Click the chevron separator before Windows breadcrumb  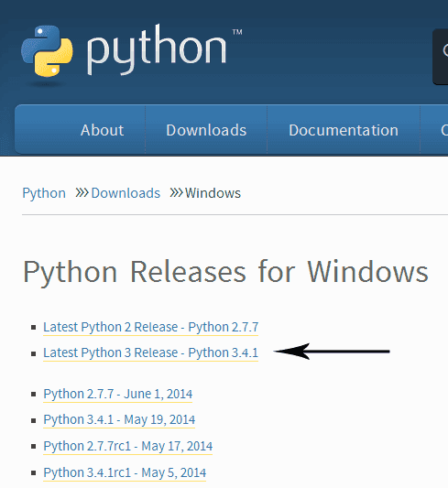tap(176, 193)
